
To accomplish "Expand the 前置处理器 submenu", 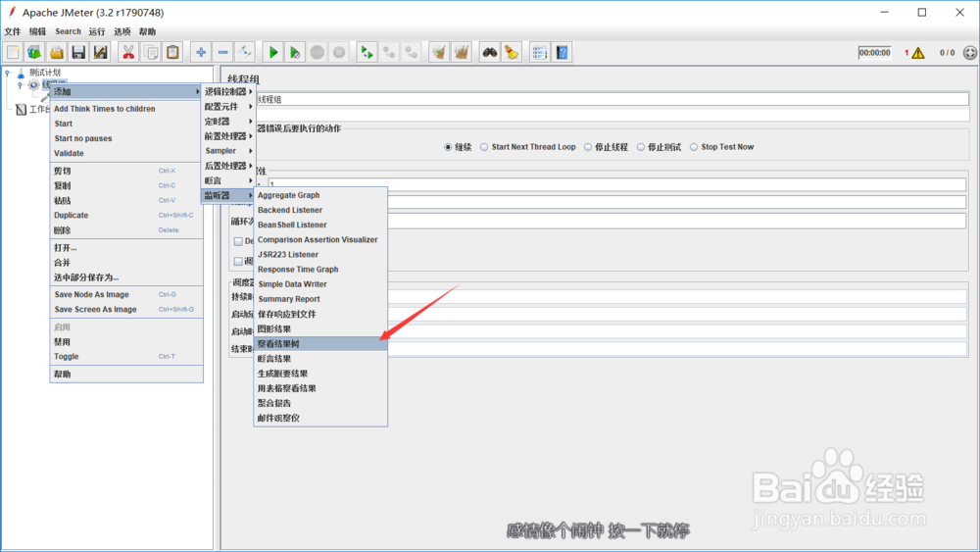I will [x=228, y=135].
